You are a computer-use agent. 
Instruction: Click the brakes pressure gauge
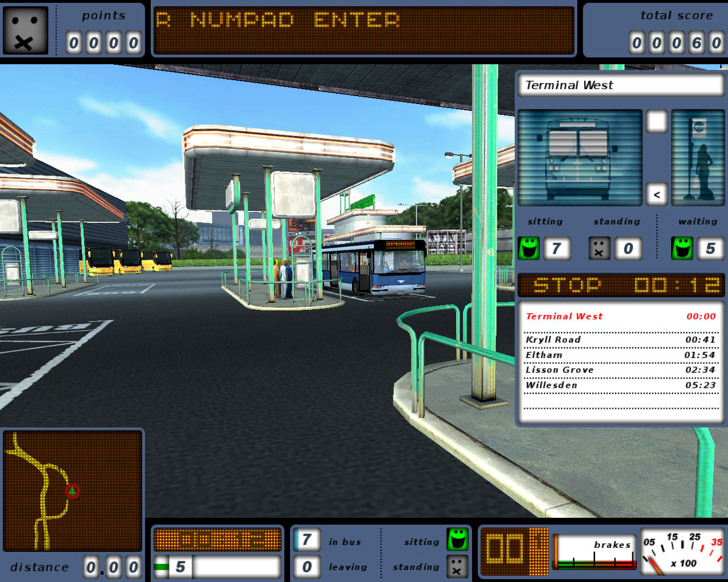point(594,552)
